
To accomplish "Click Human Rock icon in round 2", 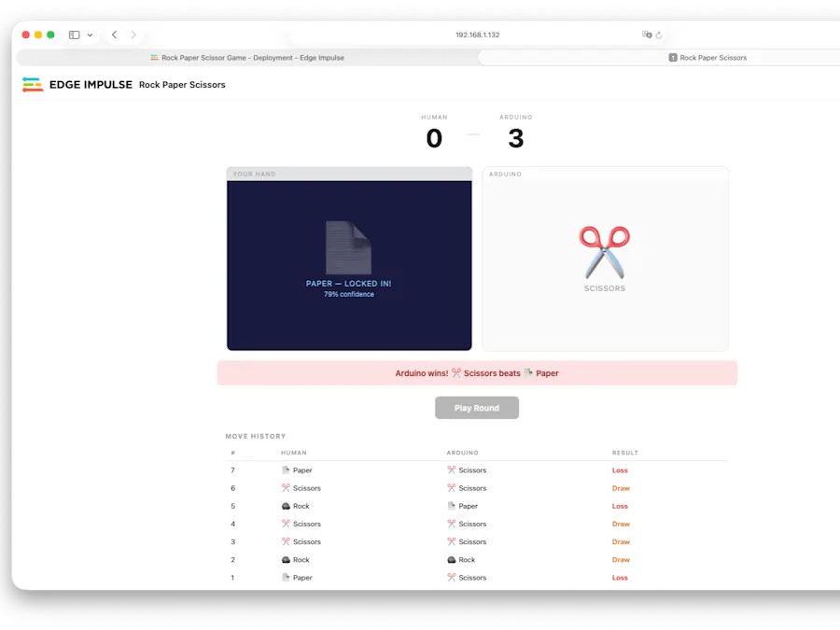I will pos(286,559).
